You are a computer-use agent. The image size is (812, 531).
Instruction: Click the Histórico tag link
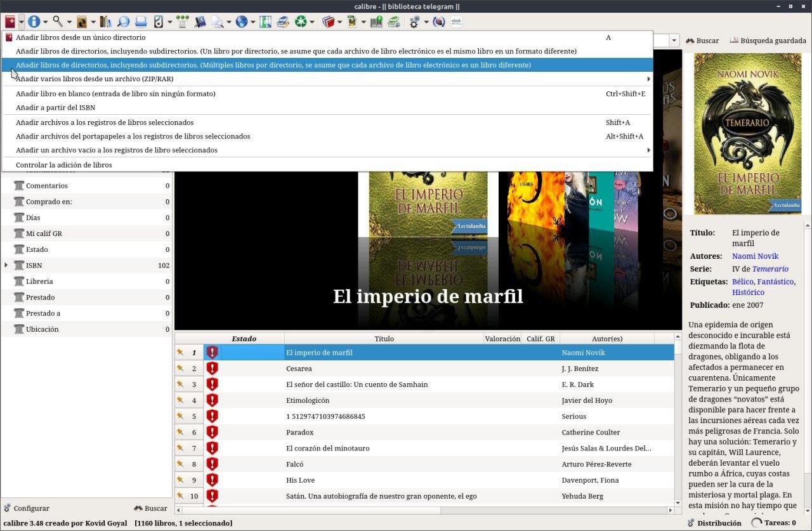point(748,292)
